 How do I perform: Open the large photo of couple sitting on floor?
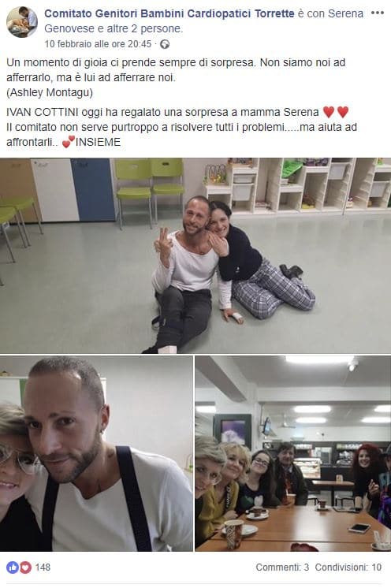pyautogui.click(x=195, y=255)
